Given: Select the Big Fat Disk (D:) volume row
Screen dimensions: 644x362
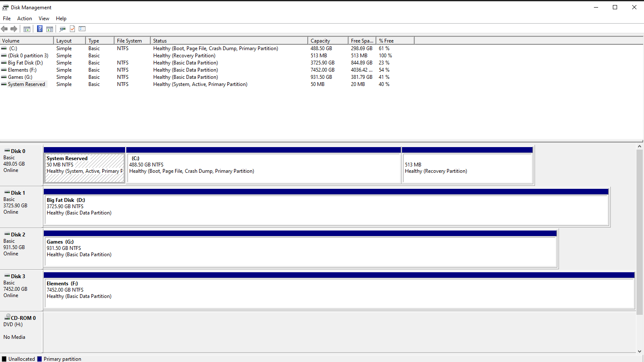Looking at the screenshot, I should tap(207, 63).
